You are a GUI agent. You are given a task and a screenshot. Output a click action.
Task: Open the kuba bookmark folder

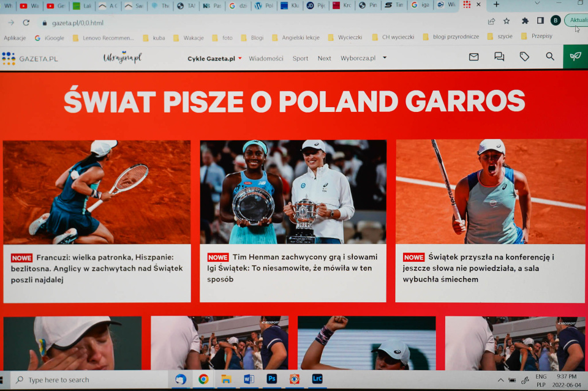point(154,38)
